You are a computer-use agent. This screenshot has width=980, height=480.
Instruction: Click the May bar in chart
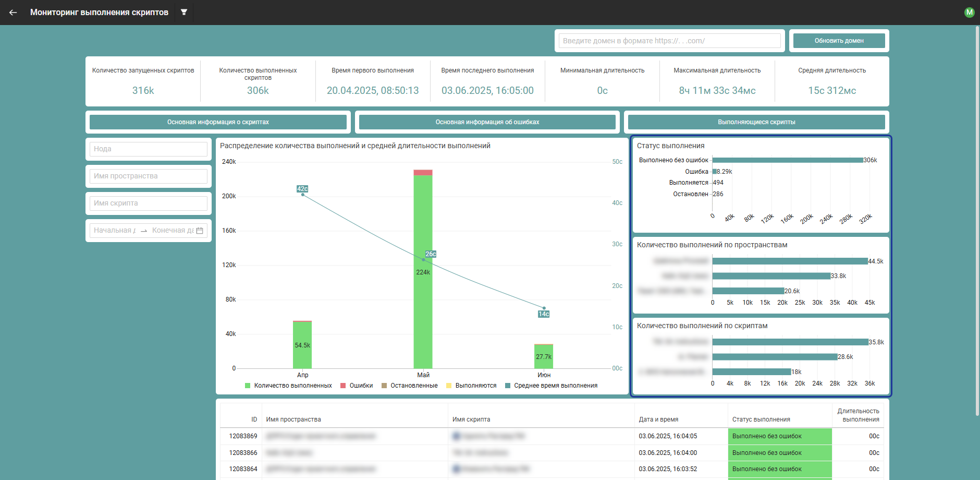(423, 271)
